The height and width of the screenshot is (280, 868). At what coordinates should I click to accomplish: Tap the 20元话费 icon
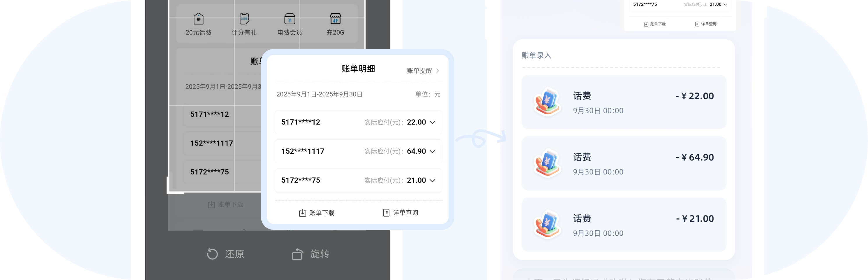point(198,19)
